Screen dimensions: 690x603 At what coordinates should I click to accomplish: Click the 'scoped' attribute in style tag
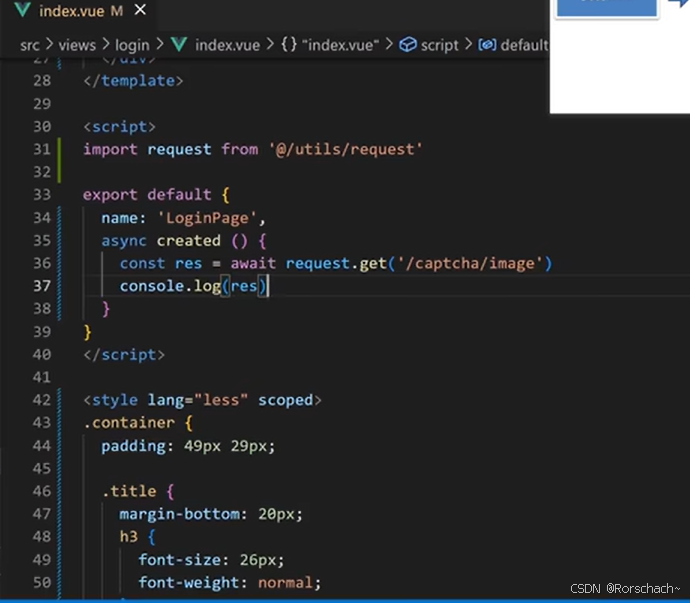285,400
